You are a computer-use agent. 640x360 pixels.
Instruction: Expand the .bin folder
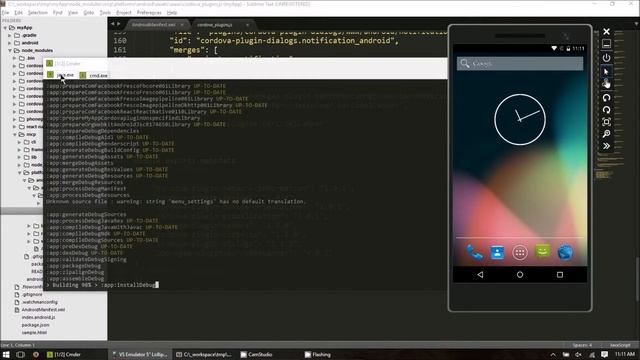pos(15,58)
